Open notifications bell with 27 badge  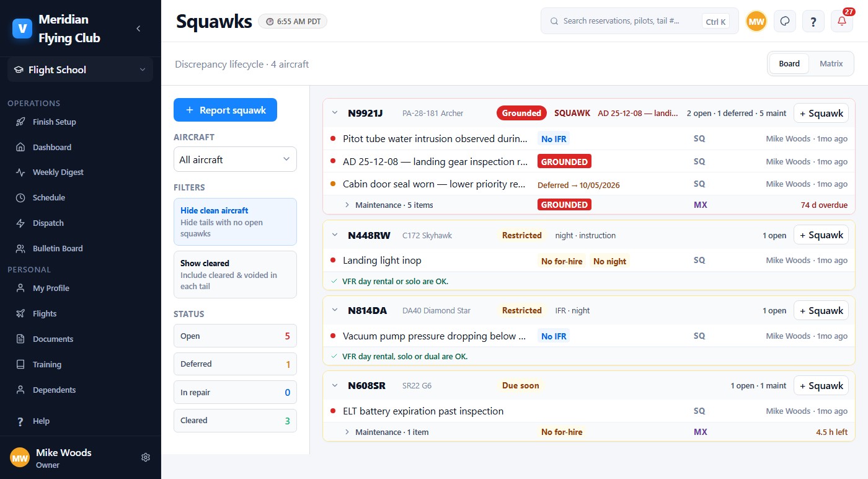(x=842, y=21)
